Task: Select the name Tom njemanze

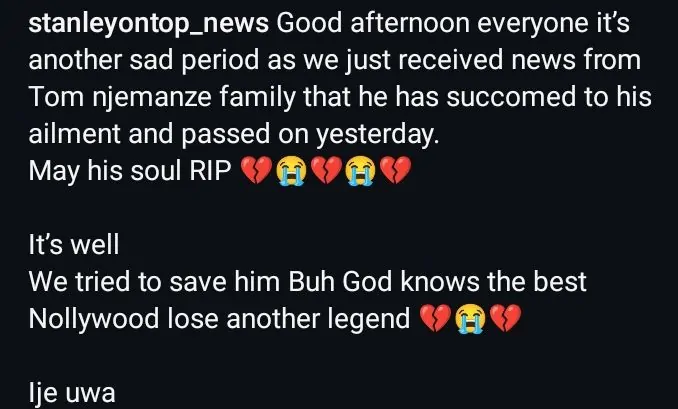Action: pyautogui.click(x=120, y=97)
